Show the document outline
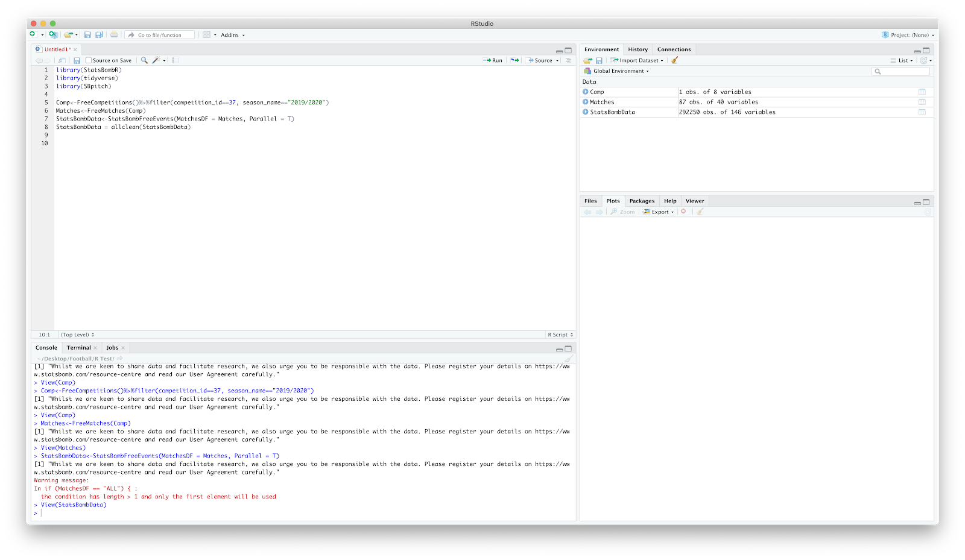The height and width of the screenshot is (560, 965). 568,60
